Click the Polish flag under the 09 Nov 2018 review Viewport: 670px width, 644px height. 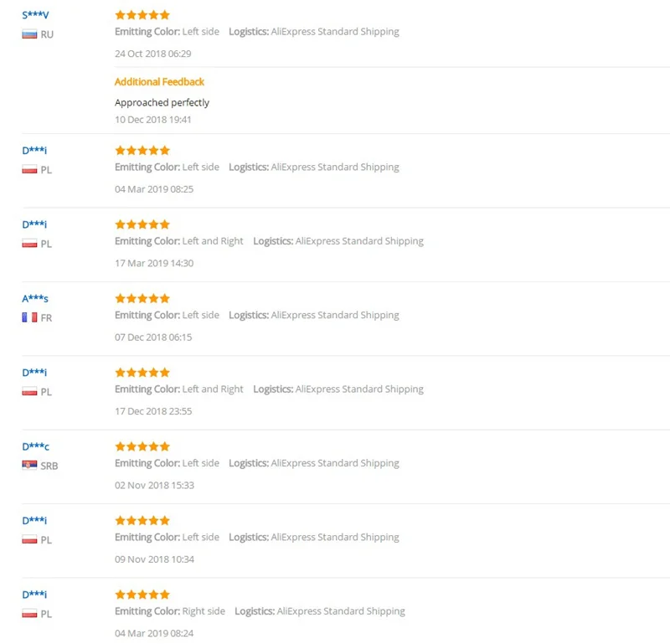tap(29, 539)
